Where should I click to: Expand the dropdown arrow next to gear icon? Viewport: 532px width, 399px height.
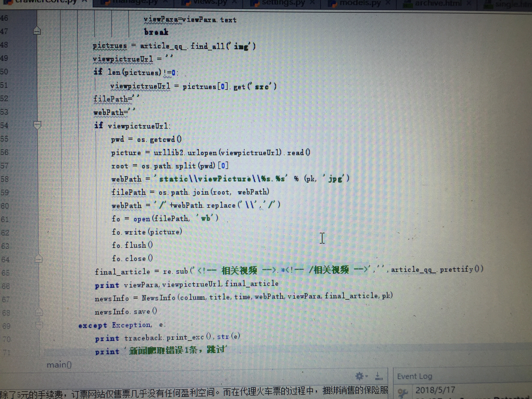click(x=367, y=376)
